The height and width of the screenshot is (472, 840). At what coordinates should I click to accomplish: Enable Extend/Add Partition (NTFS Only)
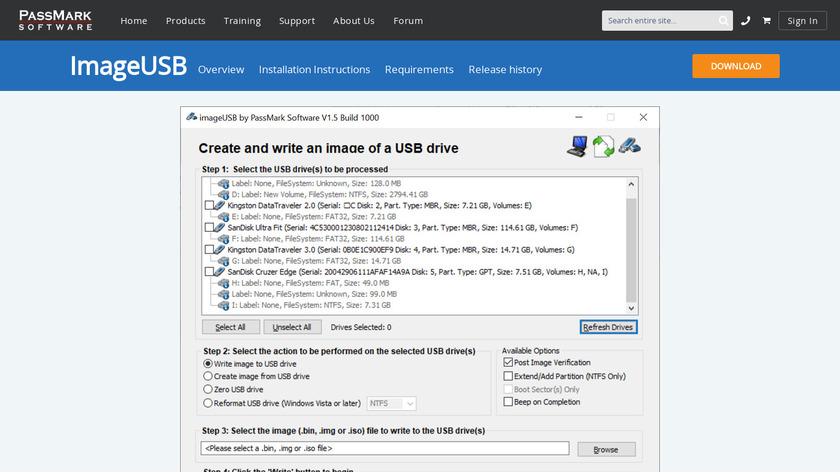point(508,376)
